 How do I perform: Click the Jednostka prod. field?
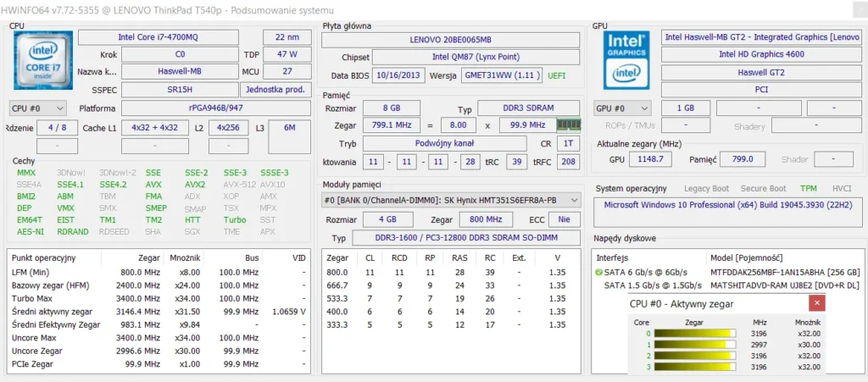[x=275, y=90]
